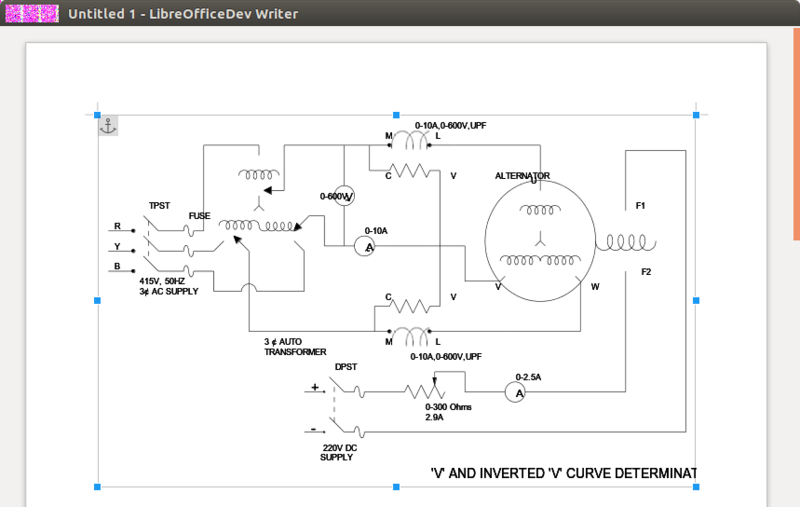The width and height of the screenshot is (800, 507).
Task: Select the bottom-left corner handle of image
Action: tap(97, 487)
